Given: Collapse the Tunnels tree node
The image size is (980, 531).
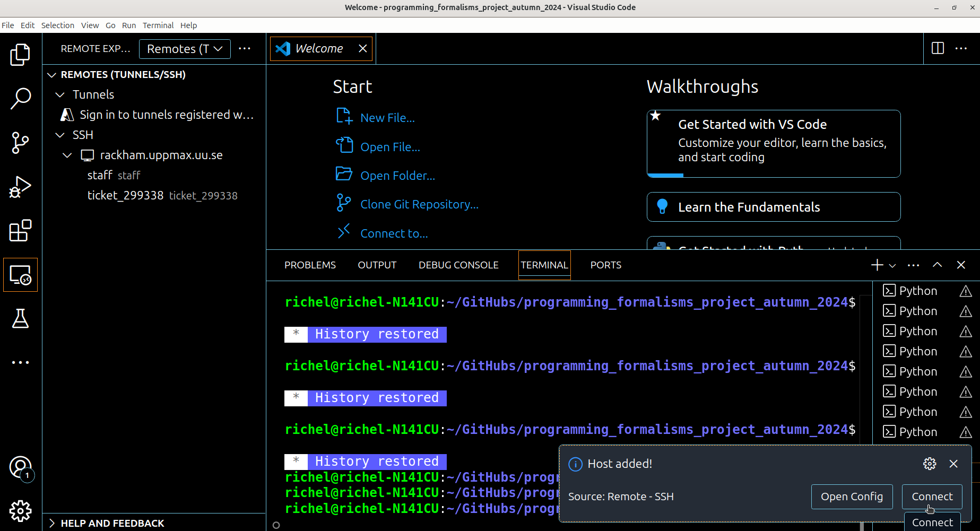Looking at the screenshot, I should [x=60, y=94].
